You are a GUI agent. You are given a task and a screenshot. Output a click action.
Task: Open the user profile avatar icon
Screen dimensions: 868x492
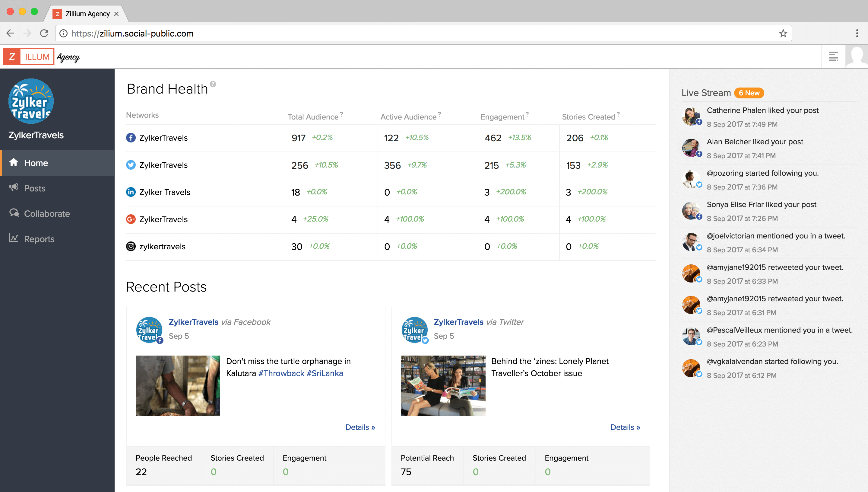pos(857,56)
